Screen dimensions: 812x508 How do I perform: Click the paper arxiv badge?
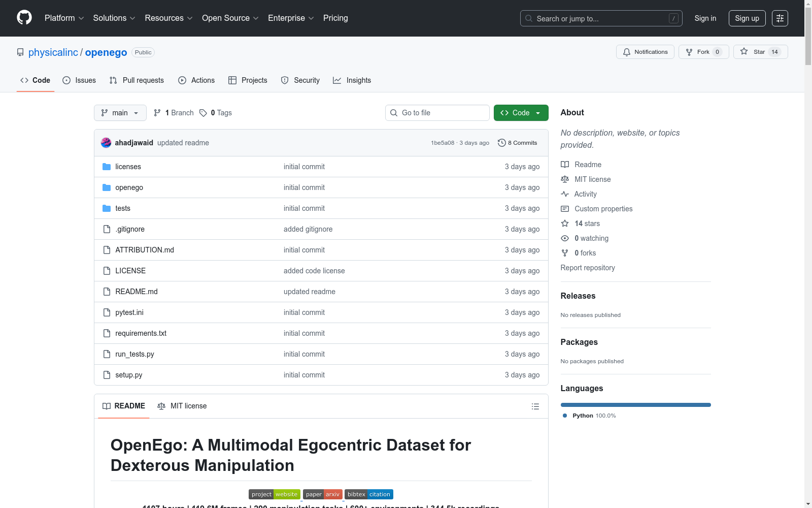click(323, 494)
